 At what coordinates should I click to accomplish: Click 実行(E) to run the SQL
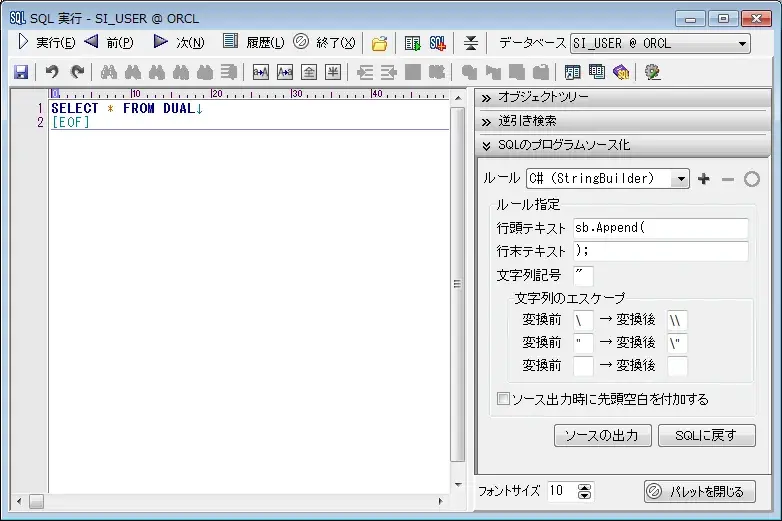pos(46,43)
